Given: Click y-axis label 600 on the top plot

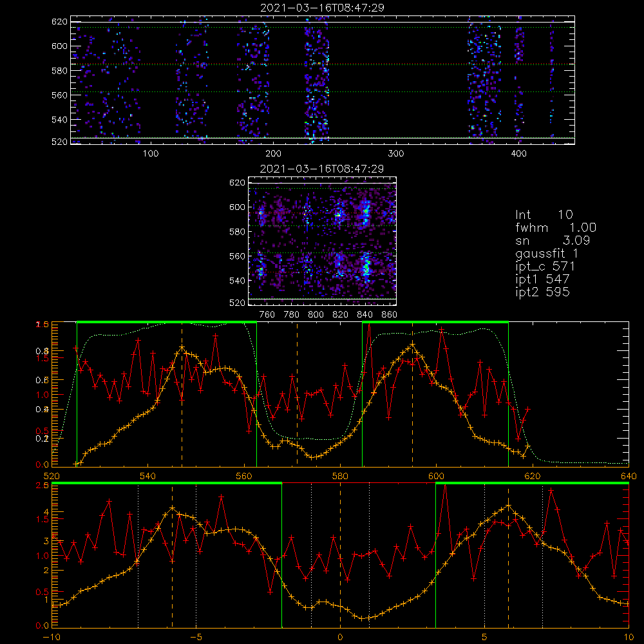Looking at the screenshot, I should 59,46.
